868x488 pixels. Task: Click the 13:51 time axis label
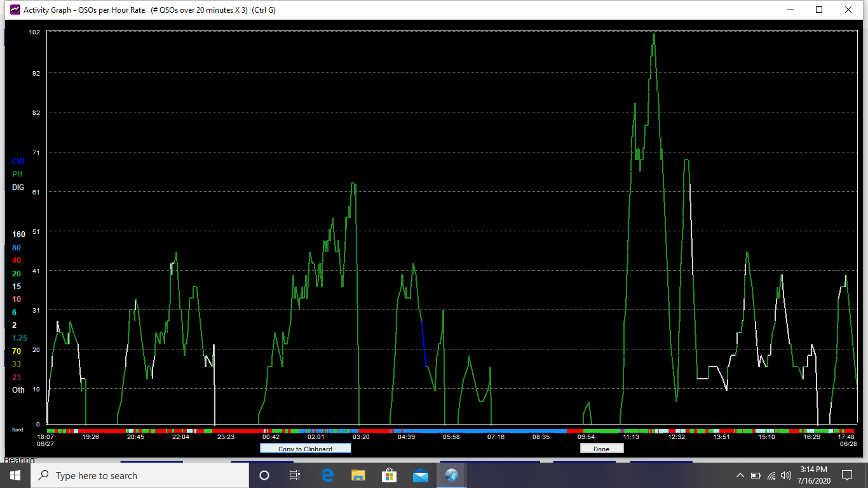coord(721,437)
